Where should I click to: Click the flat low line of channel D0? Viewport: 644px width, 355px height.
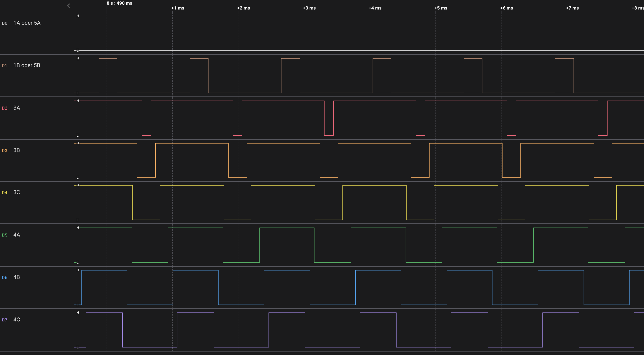[359, 51]
